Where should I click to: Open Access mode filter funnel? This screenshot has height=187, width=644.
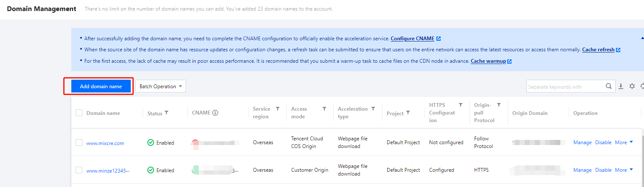click(x=324, y=109)
